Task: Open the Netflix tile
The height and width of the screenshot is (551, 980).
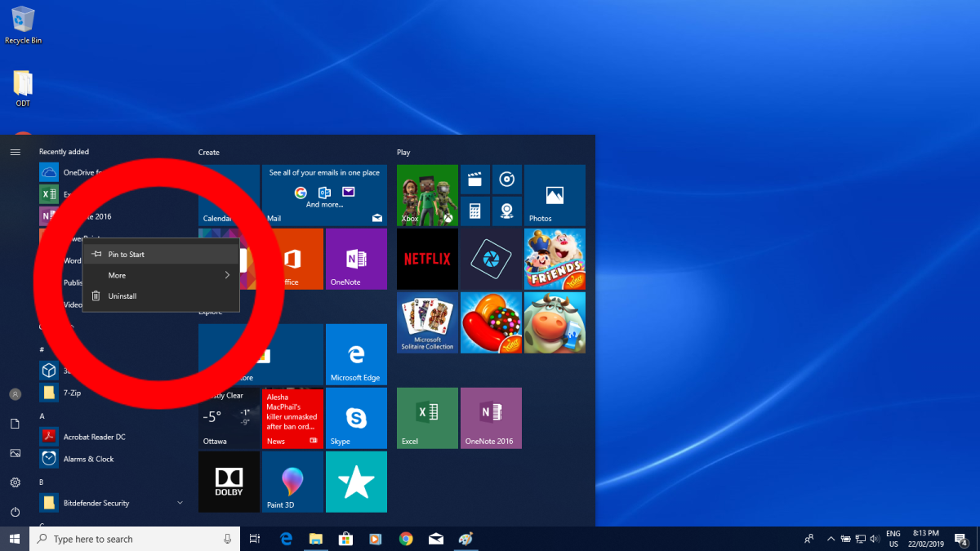Action: tap(426, 259)
